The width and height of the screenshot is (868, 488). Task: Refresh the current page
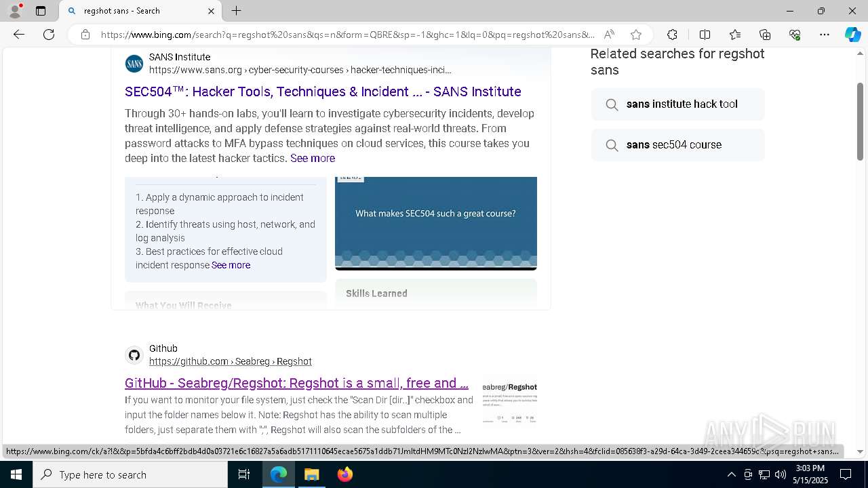(x=49, y=35)
